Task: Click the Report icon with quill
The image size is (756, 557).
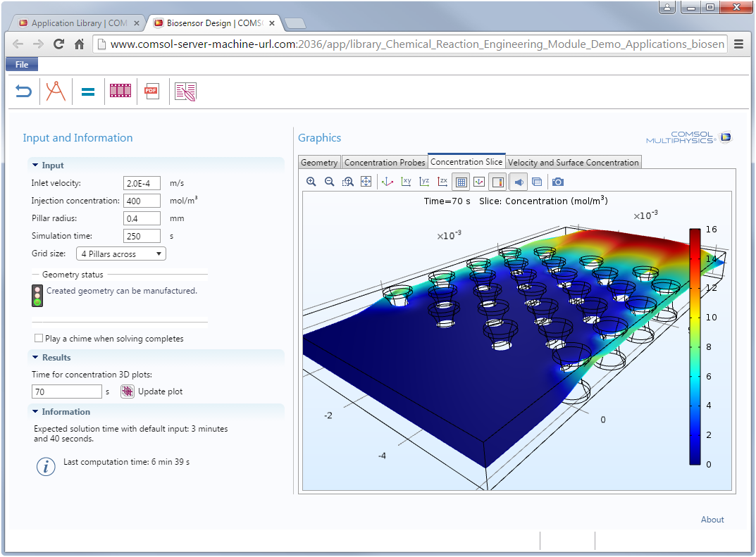Action: click(x=185, y=91)
